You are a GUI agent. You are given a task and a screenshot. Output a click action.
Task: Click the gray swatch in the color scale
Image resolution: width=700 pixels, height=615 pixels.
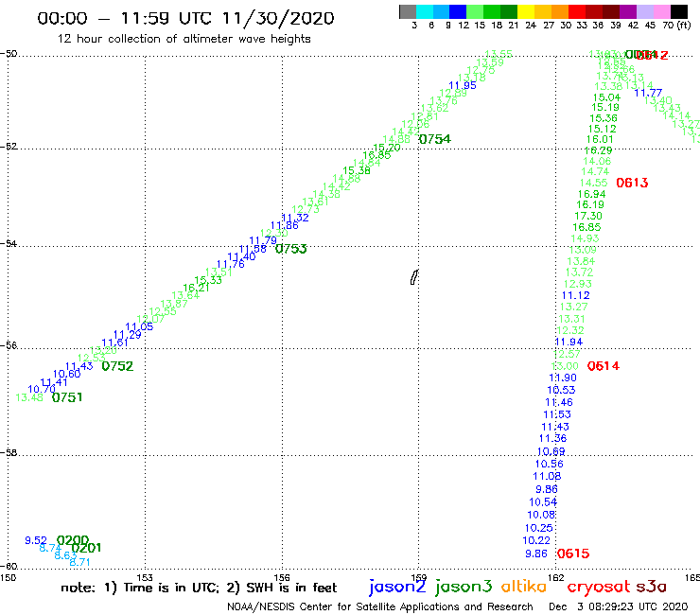(408, 11)
